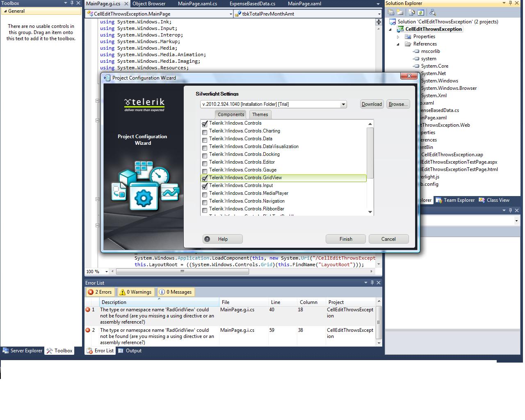Screen dimensions: 525x420
Task: Collapse the References node arrow
Action: pyautogui.click(x=398, y=44)
